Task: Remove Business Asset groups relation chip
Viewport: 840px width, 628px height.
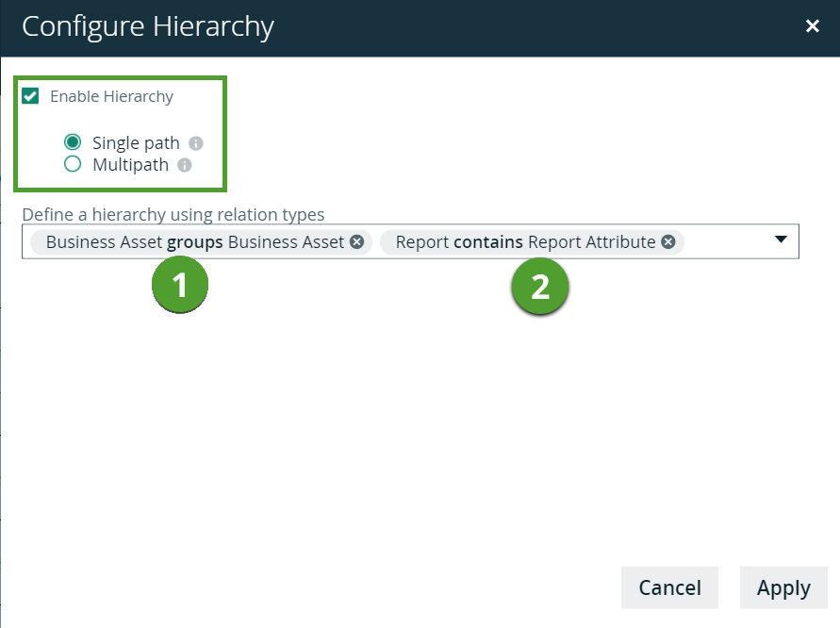Action: click(356, 242)
